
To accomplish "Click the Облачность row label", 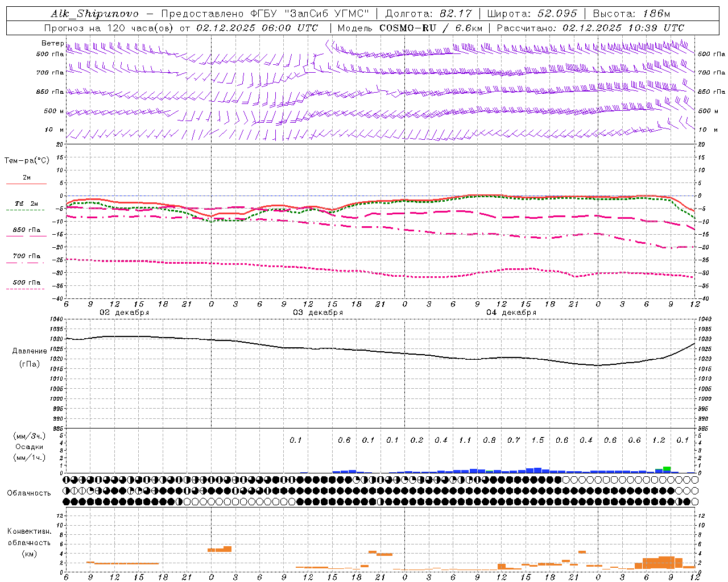I will point(29,493).
